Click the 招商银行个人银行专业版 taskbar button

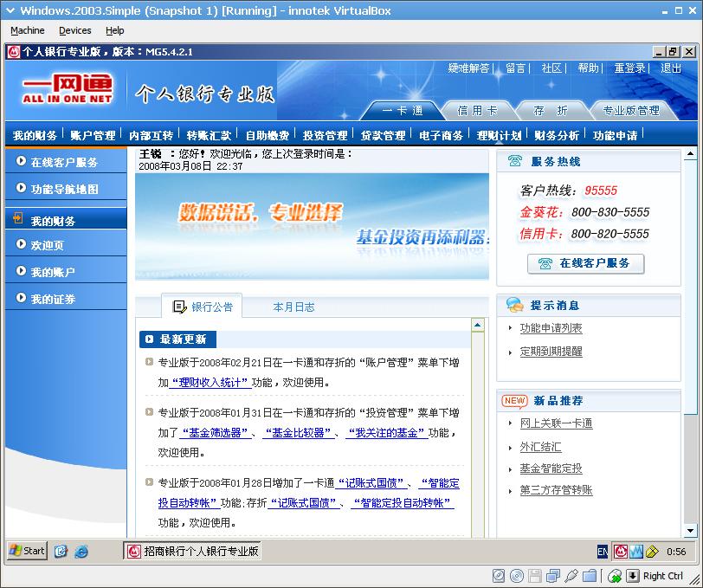(x=192, y=551)
